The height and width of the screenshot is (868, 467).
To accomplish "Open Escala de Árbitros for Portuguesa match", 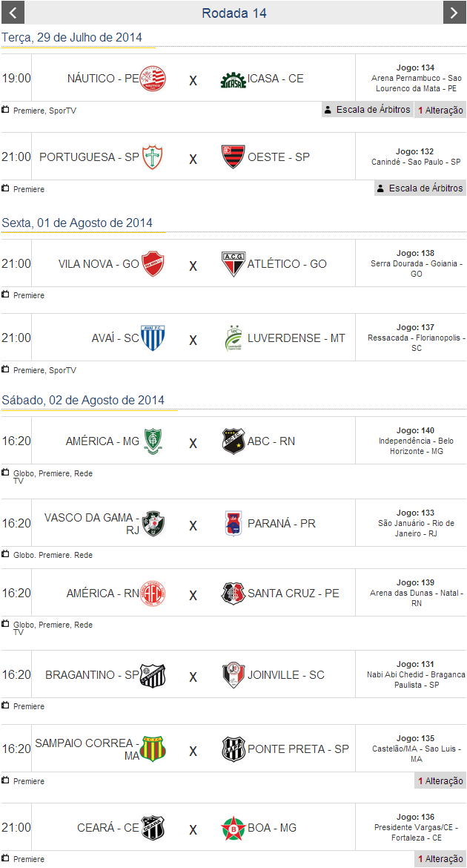I will click(x=420, y=188).
